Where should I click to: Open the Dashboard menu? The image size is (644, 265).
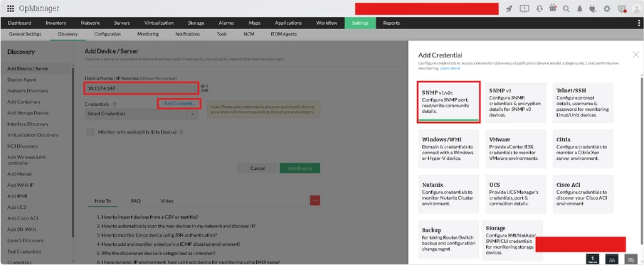[x=19, y=23]
